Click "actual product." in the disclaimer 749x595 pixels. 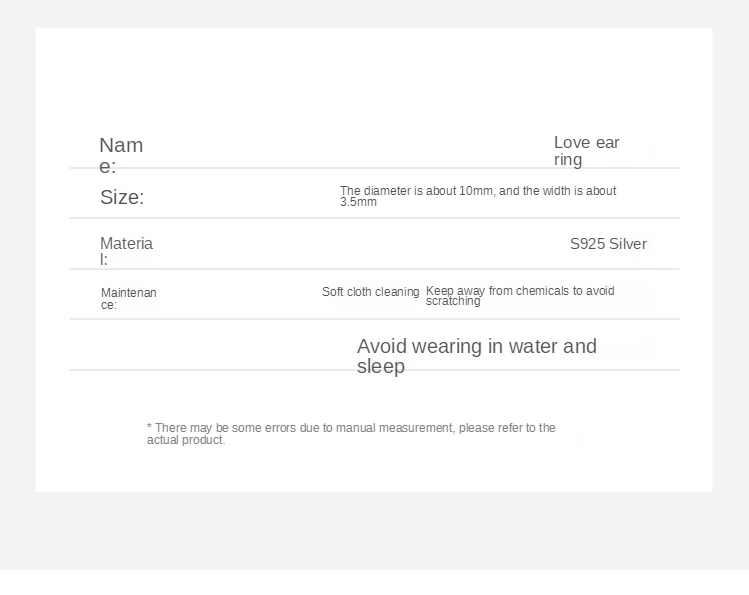(186, 440)
